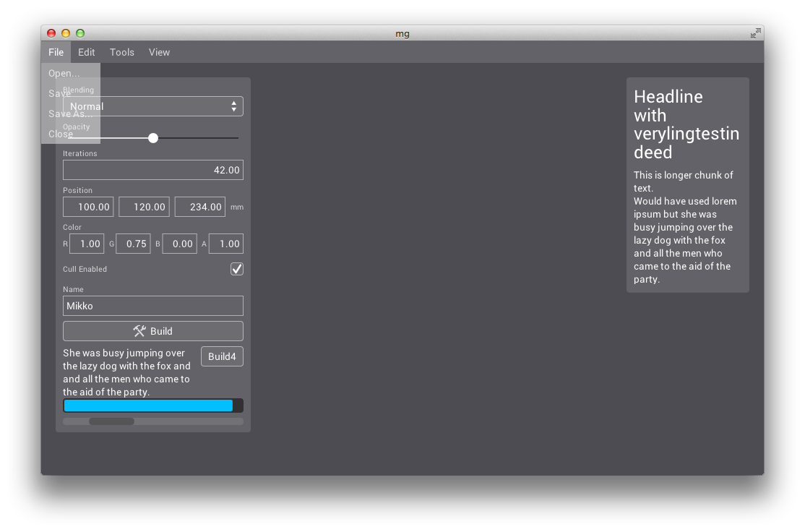This screenshot has width=805, height=532.
Task: Click the mm unit label beside Position
Action: [x=237, y=207]
